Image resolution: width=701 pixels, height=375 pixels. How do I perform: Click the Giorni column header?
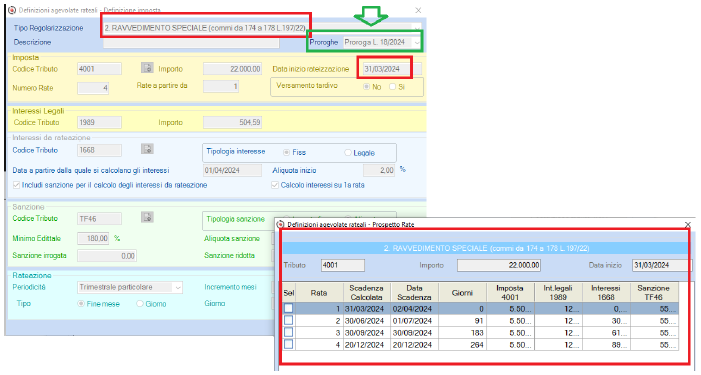tap(462, 293)
